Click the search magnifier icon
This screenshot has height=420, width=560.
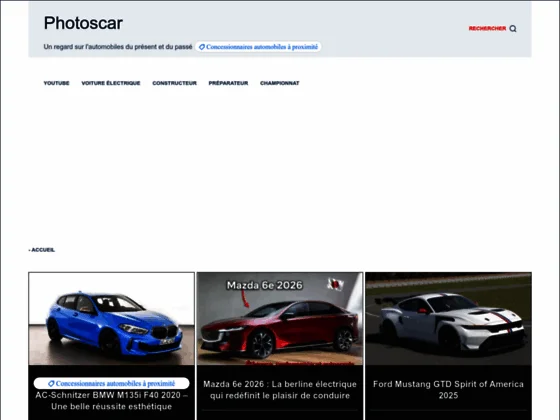click(513, 29)
